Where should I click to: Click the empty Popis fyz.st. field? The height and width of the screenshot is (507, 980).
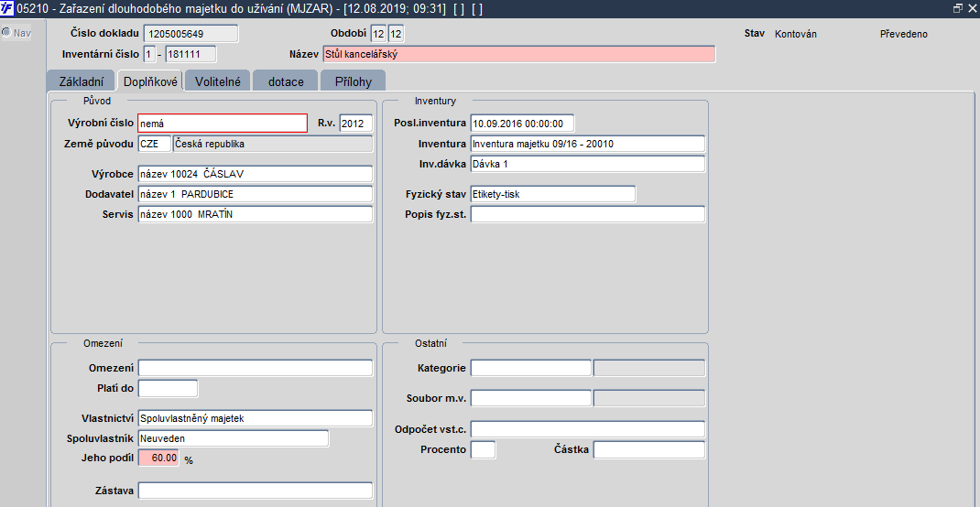pos(587,214)
